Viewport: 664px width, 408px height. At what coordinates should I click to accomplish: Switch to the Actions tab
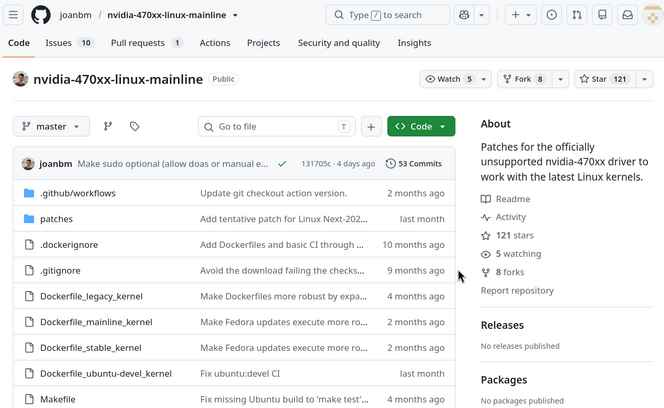coord(215,43)
